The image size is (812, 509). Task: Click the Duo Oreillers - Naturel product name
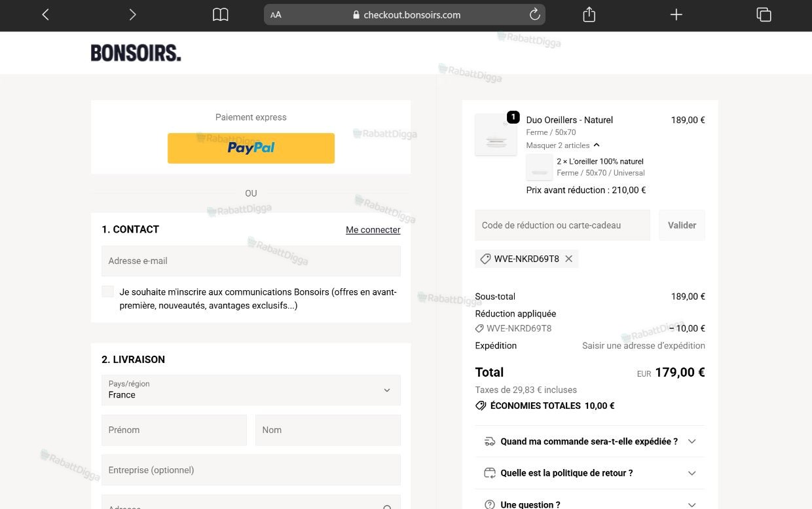coord(570,120)
